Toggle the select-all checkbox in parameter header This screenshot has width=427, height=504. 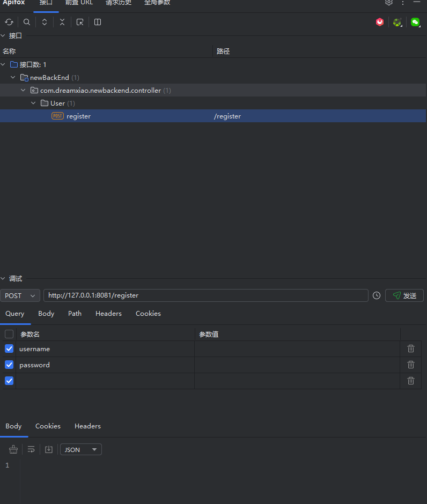click(9, 334)
